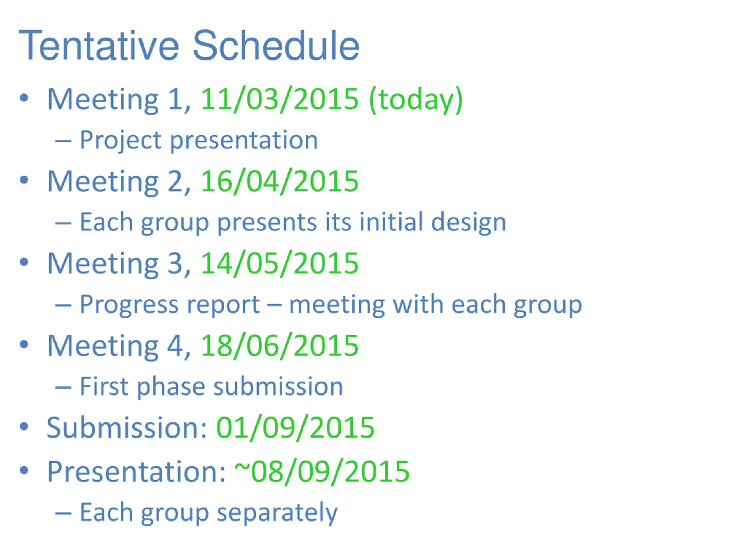Click the date 01/09/2015
The image size is (747, 560).
click(x=295, y=428)
